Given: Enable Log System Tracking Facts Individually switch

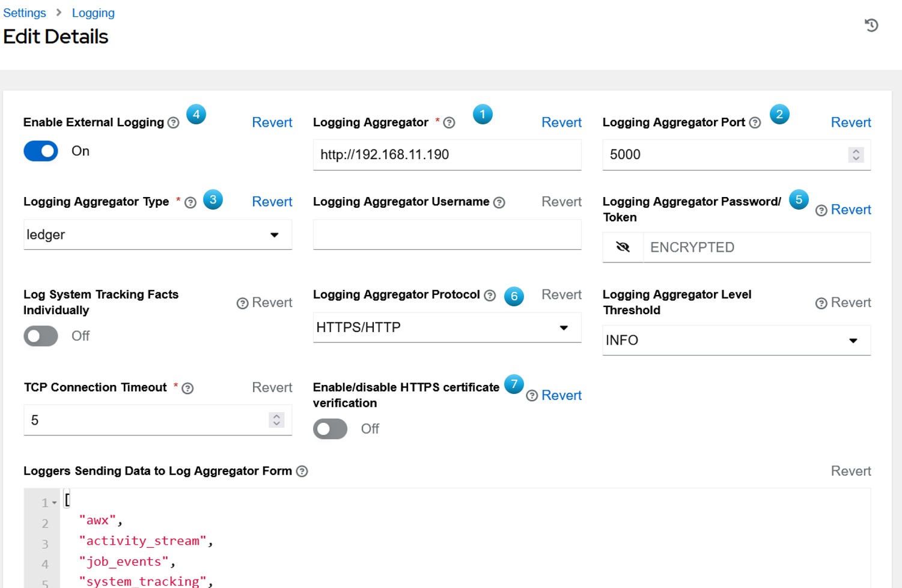Looking at the screenshot, I should tap(41, 336).
